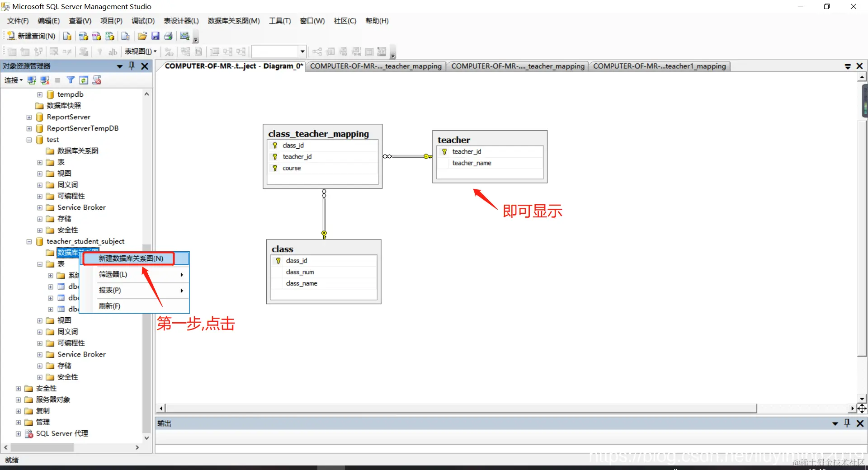Close the 输出 output panel
The height and width of the screenshot is (470, 868).
tap(860, 423)
